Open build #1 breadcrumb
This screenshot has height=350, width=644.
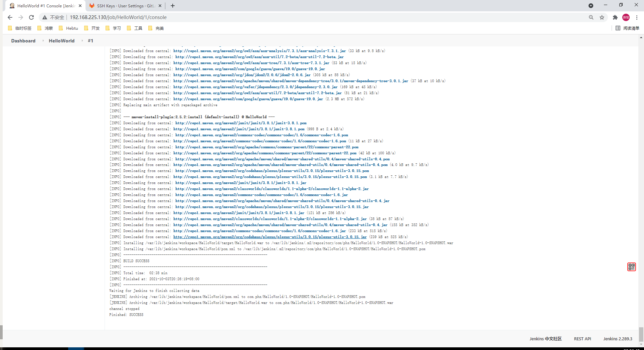click(x=91, y=41)
